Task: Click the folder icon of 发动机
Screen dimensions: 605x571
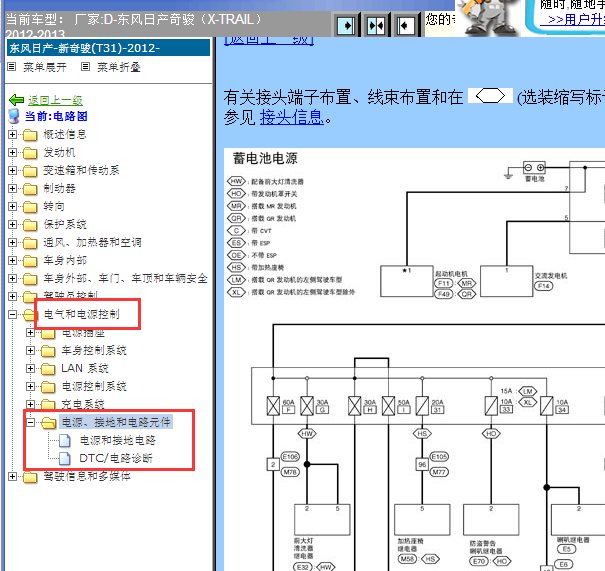Action: pos(30,153)
